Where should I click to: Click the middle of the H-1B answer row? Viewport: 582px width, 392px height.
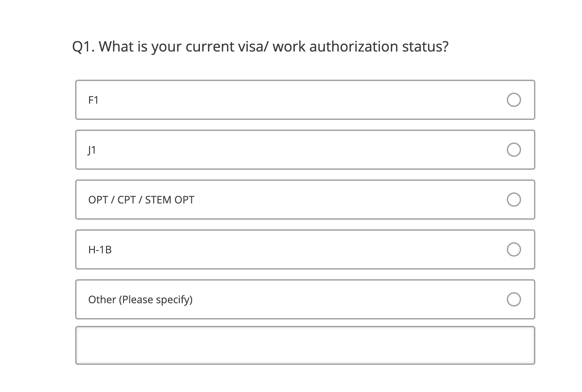coord(305,249)
